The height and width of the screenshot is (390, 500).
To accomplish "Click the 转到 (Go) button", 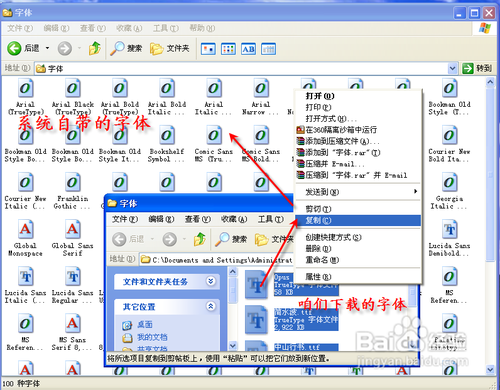I will pyautogui.click(x=477, y=69).
